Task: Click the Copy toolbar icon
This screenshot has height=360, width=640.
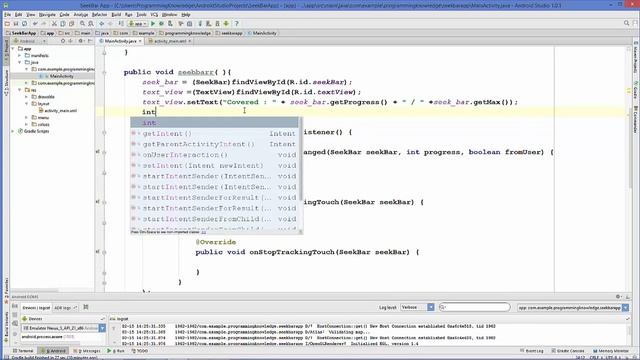Action: click(63, 24)
